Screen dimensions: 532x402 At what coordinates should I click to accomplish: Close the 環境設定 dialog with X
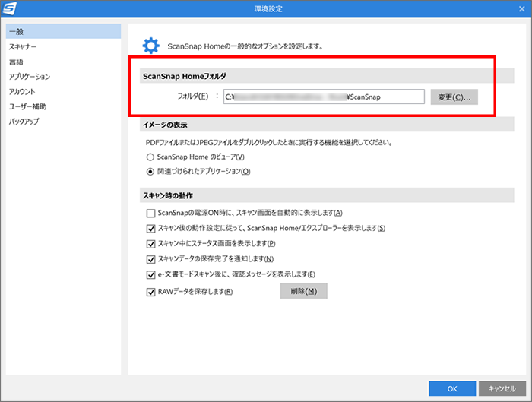[x=522, y=9]
